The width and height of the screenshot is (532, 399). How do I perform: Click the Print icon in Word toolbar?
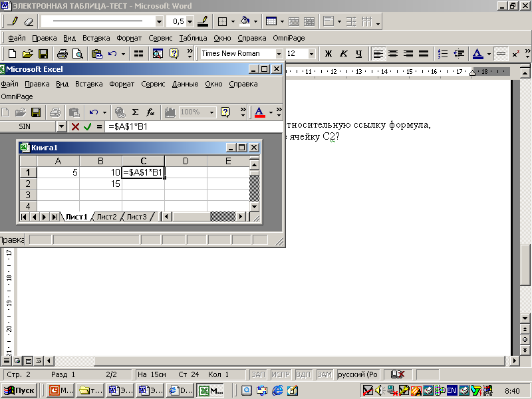click(62, 54)
